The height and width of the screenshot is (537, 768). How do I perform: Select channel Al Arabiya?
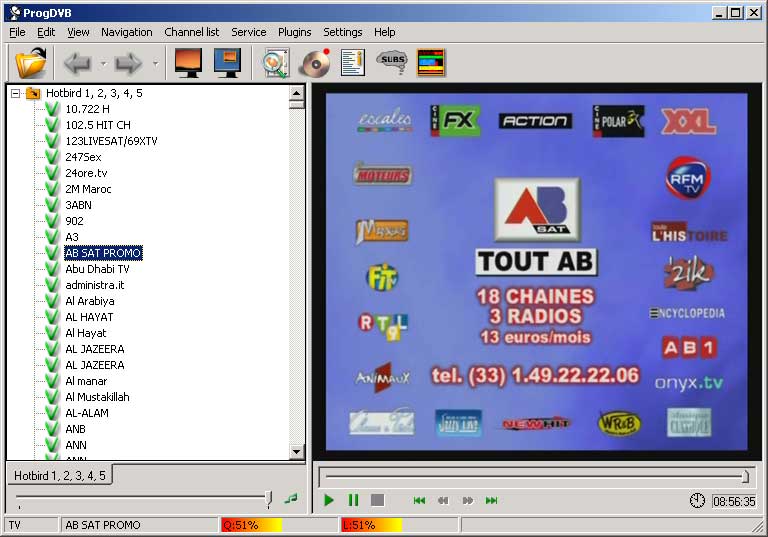coord(90,301)
